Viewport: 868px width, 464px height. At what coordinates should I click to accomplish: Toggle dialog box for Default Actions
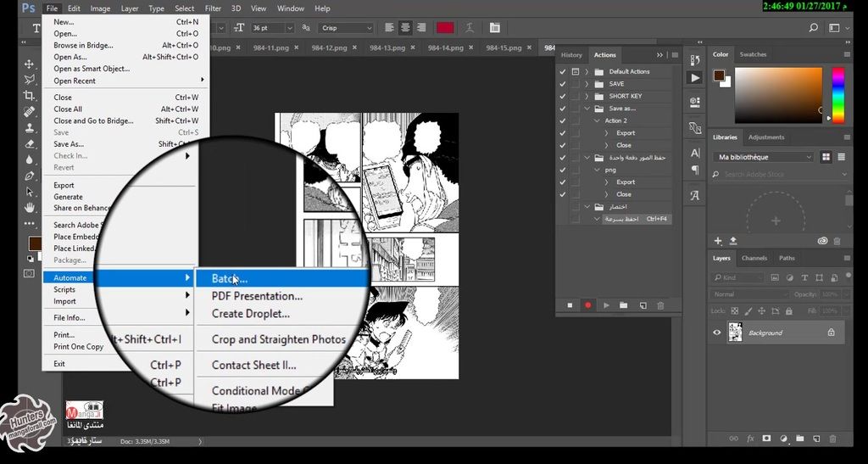[576, 71]
